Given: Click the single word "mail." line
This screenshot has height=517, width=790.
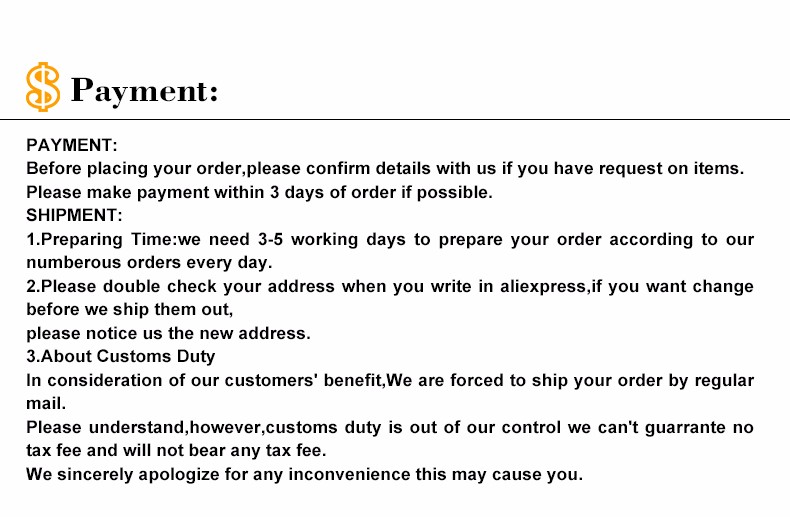Looking at the screenshot, I should 46,404.
